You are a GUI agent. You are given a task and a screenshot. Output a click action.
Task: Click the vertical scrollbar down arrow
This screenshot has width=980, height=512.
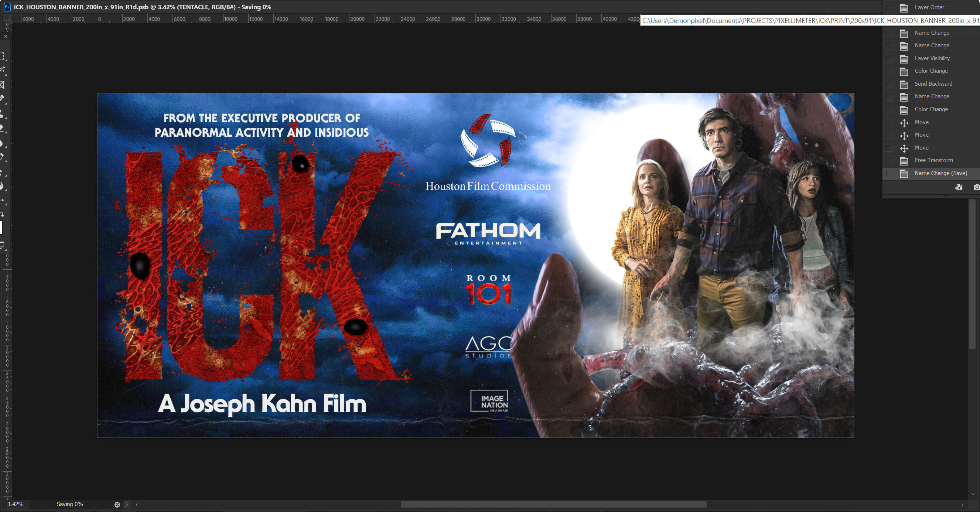pyautogui.click(x=972, y=495)
